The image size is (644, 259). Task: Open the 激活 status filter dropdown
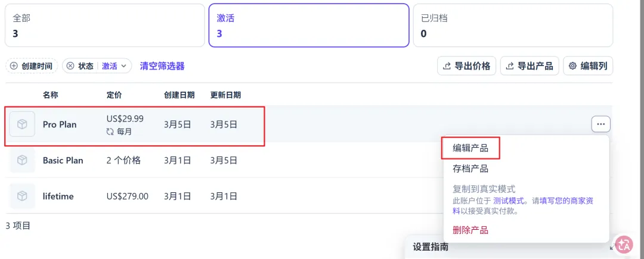pos(116,66)
